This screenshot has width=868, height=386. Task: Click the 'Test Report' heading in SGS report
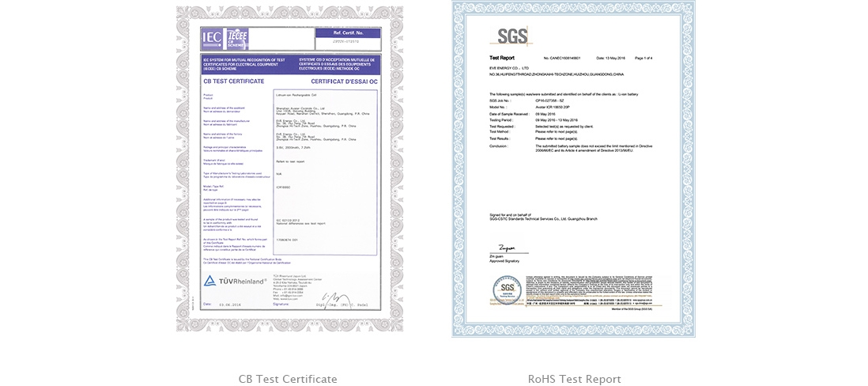tap(502, 59)
